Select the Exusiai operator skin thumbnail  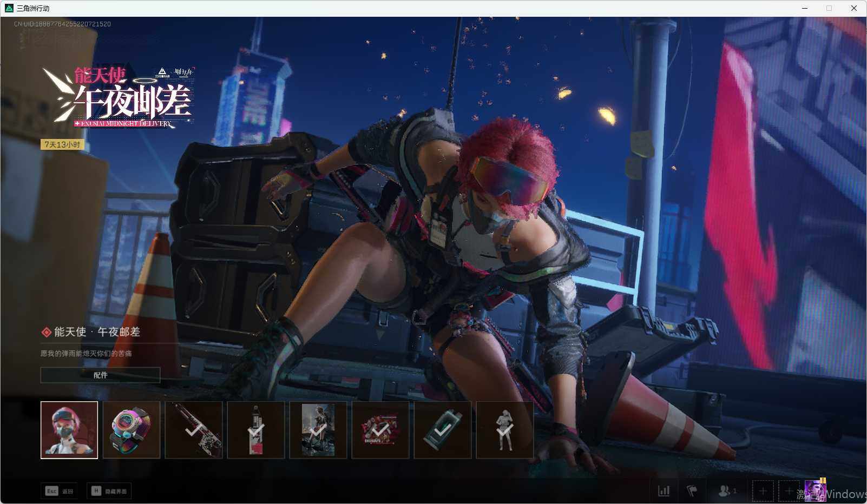click(69, 430)
